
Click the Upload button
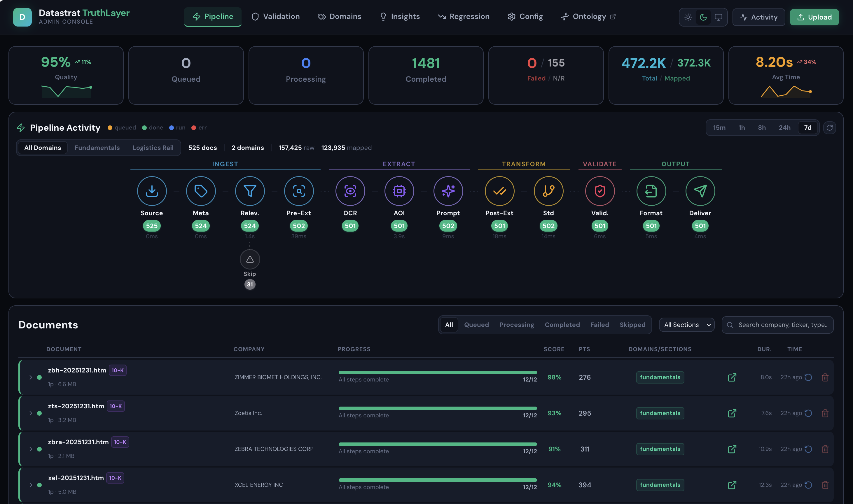[x=814, y=17]
